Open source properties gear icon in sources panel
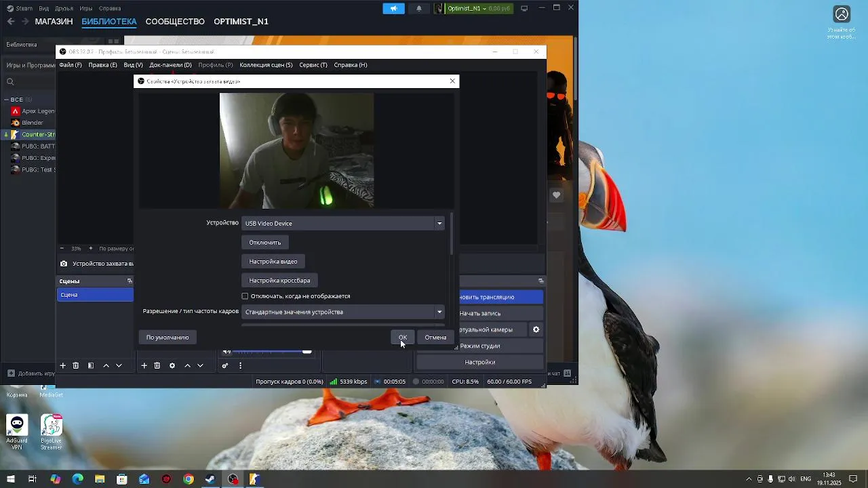 tap(172, 365)
